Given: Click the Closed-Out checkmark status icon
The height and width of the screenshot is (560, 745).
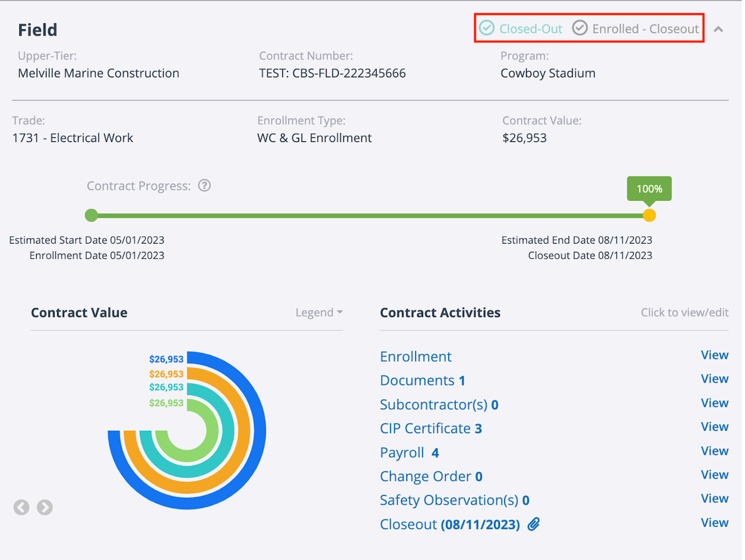Looking at the screenshot, I should (x=487, y=28).
